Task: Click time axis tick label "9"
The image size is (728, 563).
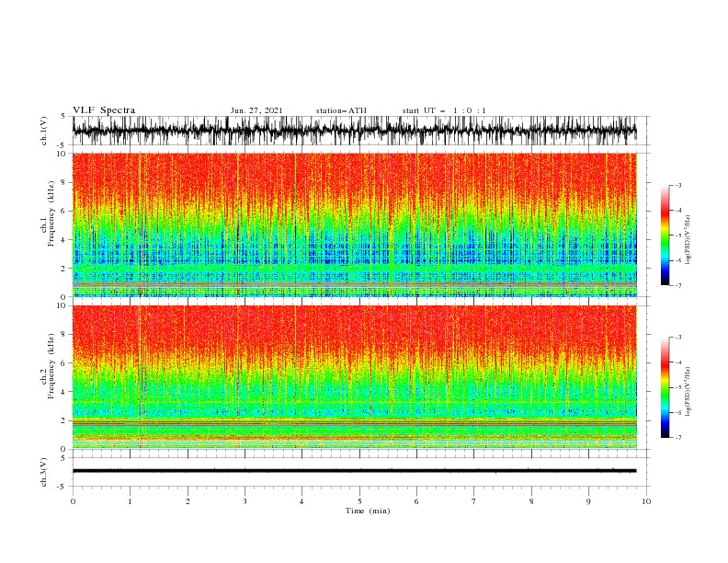Action: point(588,501)
